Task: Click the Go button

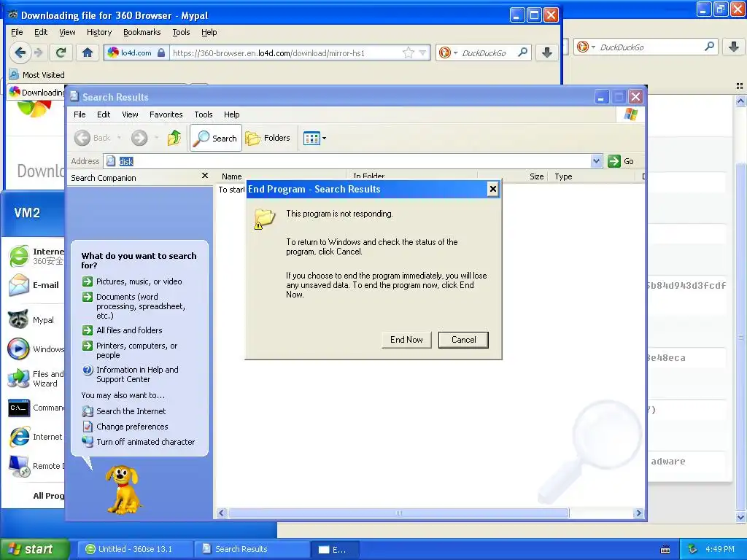Action: (621, 161)
